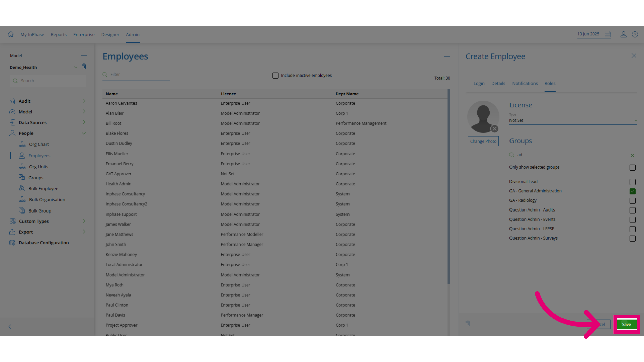The image size is (644, 362).
Task: Expand the Audit section
Action: (x=84, y=101)
